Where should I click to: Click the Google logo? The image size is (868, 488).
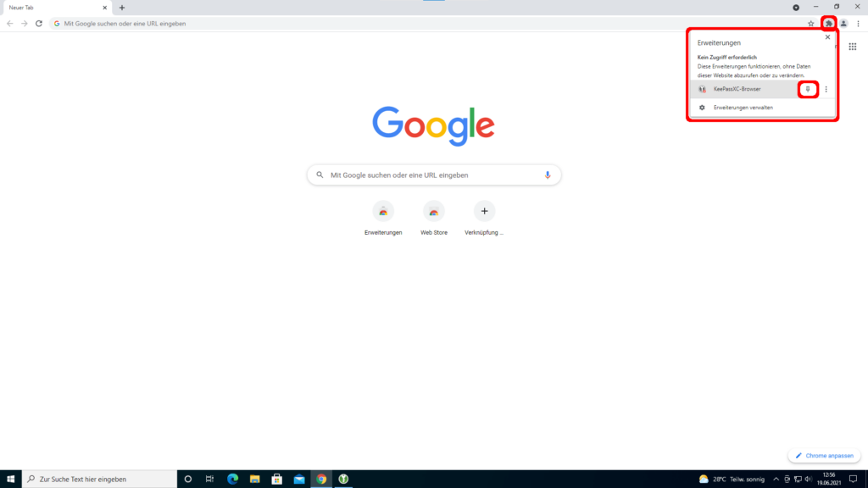click(433, 126)
